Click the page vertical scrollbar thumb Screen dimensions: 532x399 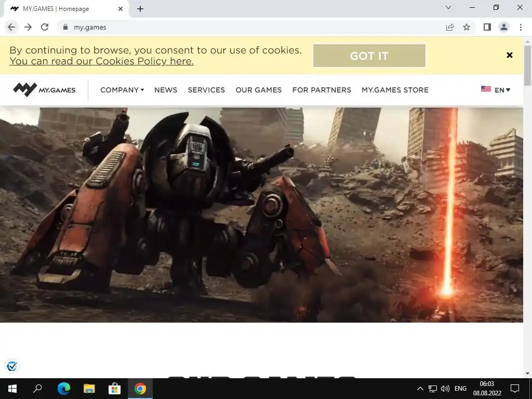[x=527, y=65]
